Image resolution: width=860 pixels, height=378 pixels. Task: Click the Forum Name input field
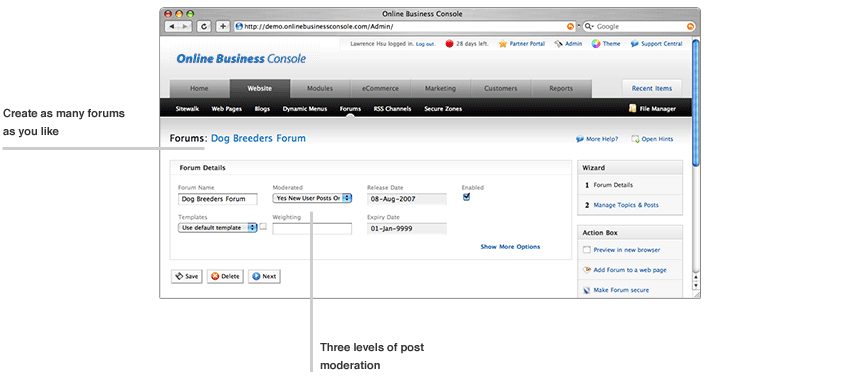point(218,199)
